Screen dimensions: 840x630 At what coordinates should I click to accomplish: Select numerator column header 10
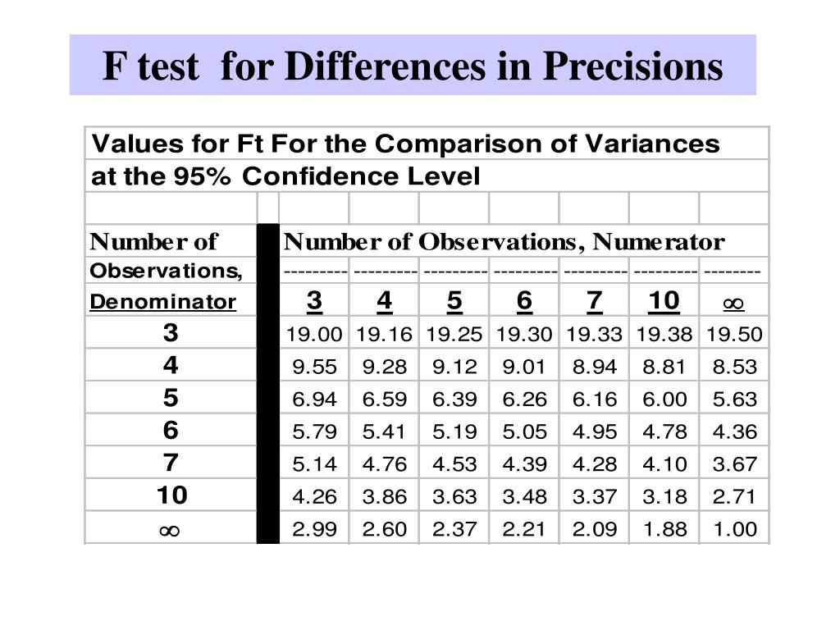664,301
